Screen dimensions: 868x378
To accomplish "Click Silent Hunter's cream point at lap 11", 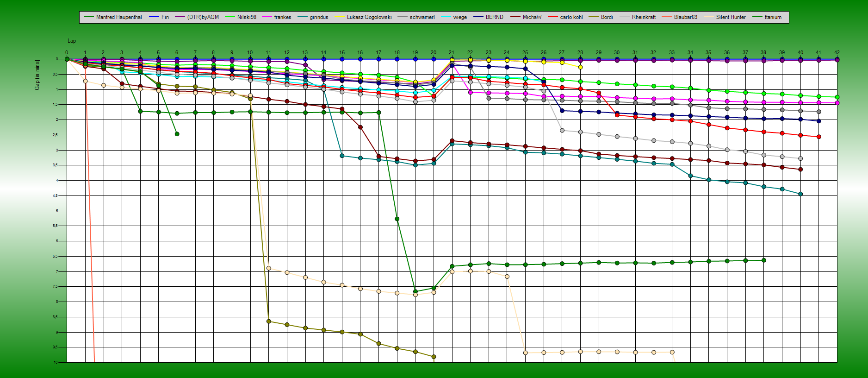I will point(269,268).
